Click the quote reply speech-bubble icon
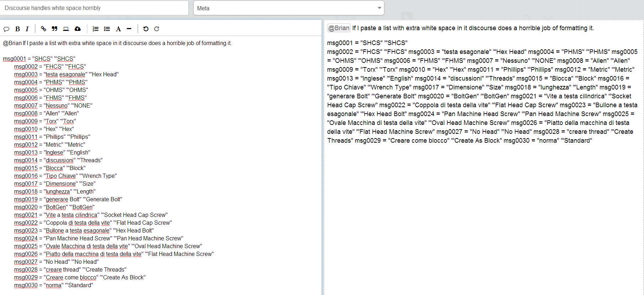 pyautogui.click(x=6, y=29)
